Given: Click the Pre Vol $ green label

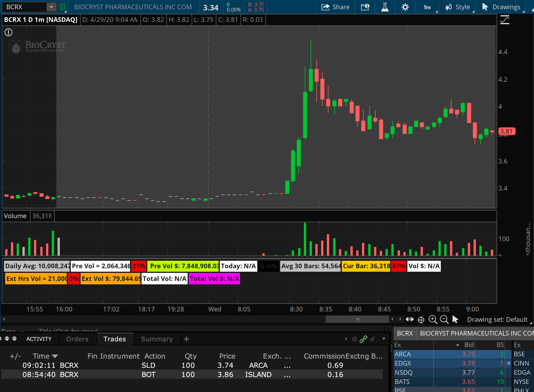Looking at the screenshot, I should [x=183, y=266].
